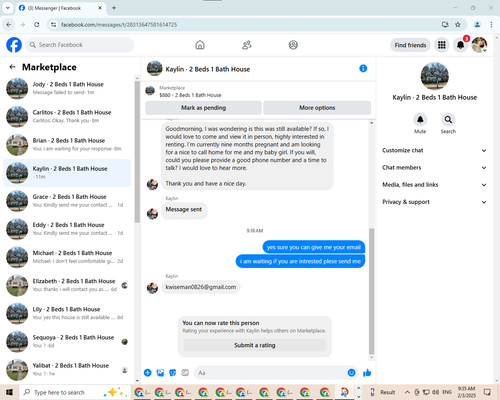Expand Media, files and links section
The height and width of the screenshot is (400, 500).
[434, 185]
